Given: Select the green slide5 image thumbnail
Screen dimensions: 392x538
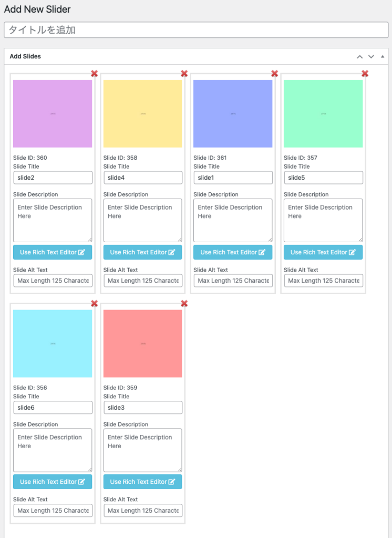Looking at the screenshot, I should tap(323, 113).
